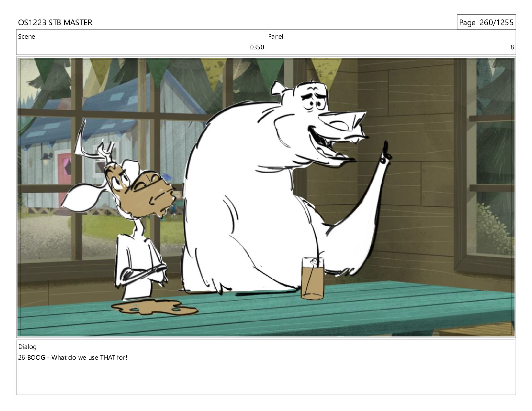Click the Panel label
Image resolution: width=532 pixels, height=411 pixels.
(276, 37)
